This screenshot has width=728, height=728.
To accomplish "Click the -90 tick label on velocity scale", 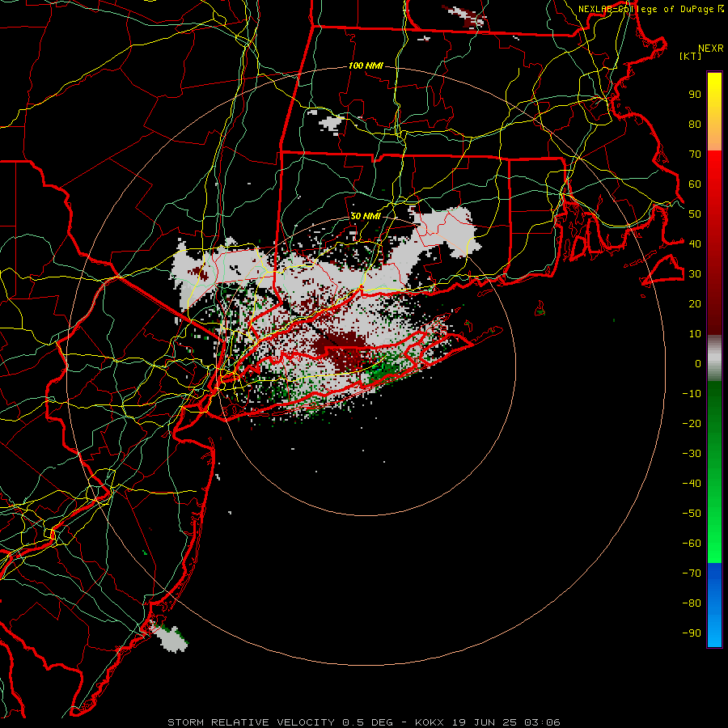I will pos(692,633).
